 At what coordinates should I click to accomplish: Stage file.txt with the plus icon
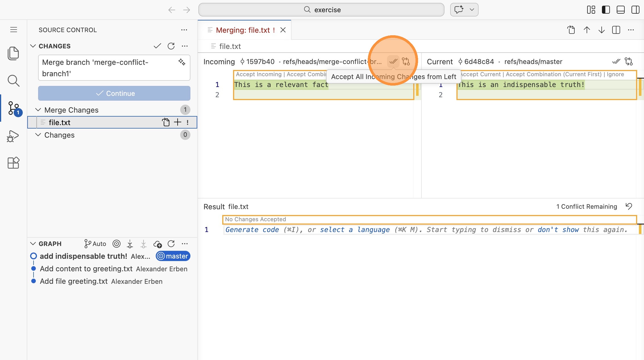178,122
